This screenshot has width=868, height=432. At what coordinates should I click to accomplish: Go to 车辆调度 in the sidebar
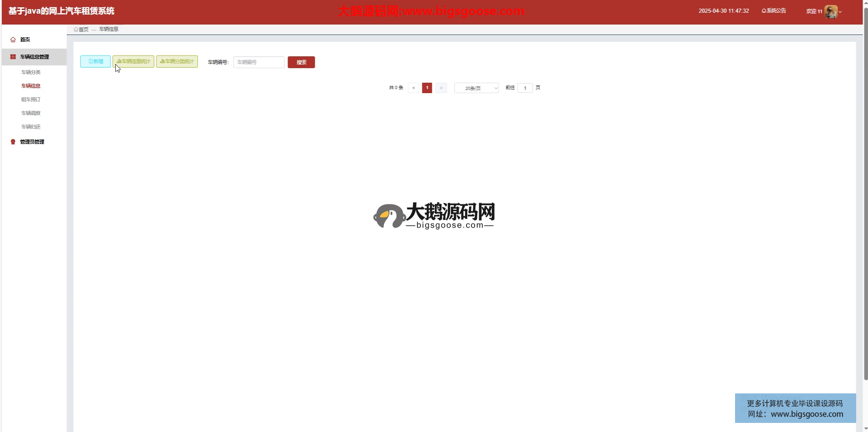click(x=31, y=113)
